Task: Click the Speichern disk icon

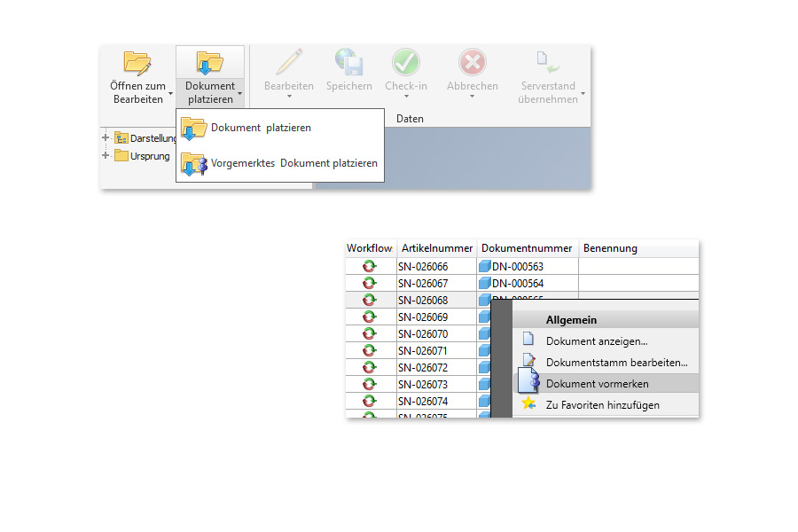Action: click(348, 63)
